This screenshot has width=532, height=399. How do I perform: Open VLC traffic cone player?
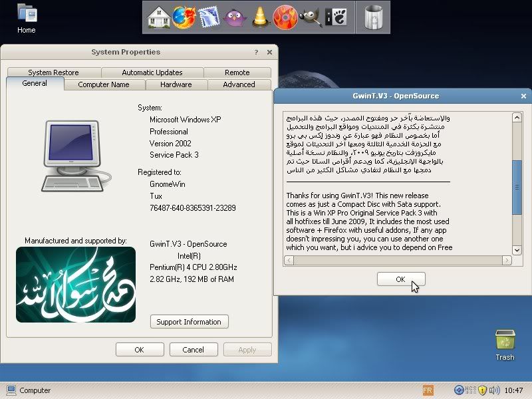point(260,17)
